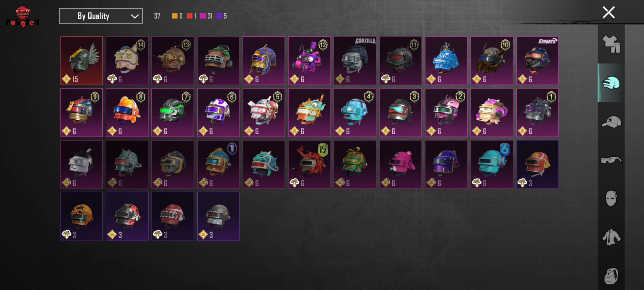Image resolution: width=644 pixels, height=290 pixels.
Task: Select the winged helmet with level 15
Action: tap(81, 61)
